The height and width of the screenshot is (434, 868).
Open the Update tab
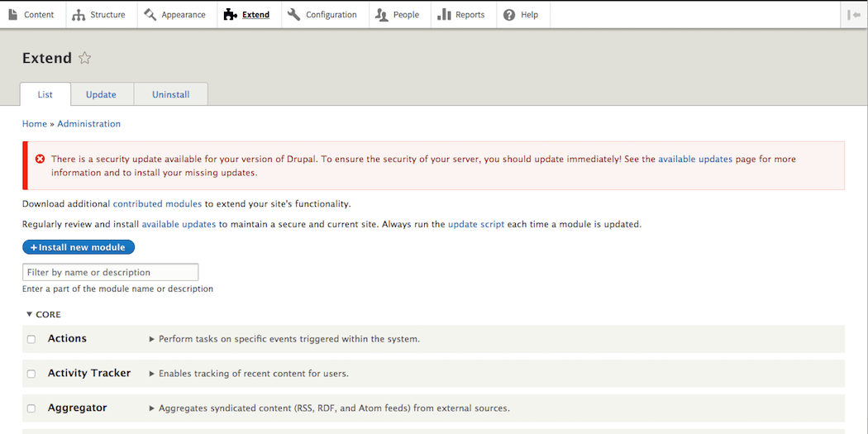(x=101, y=95)
